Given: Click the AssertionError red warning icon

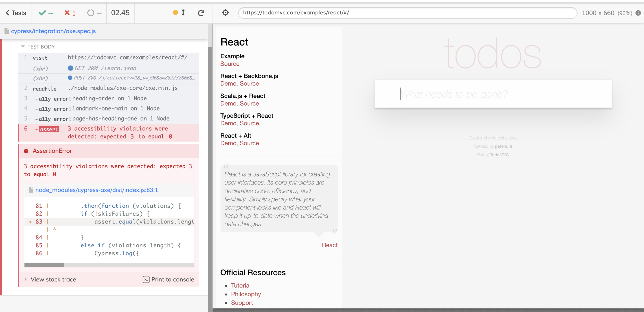Looking at the screenshot, I should 26,151.
